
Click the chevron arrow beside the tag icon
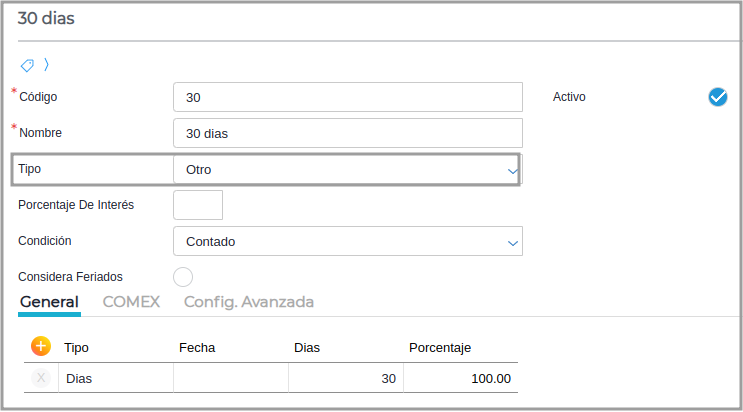click(x=46, y=65)
